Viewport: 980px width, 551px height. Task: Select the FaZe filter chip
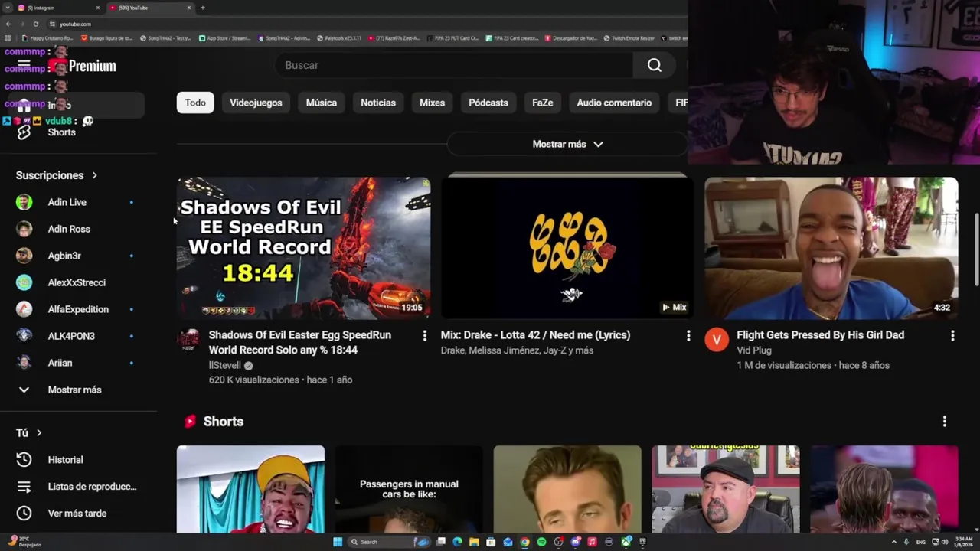543,103
